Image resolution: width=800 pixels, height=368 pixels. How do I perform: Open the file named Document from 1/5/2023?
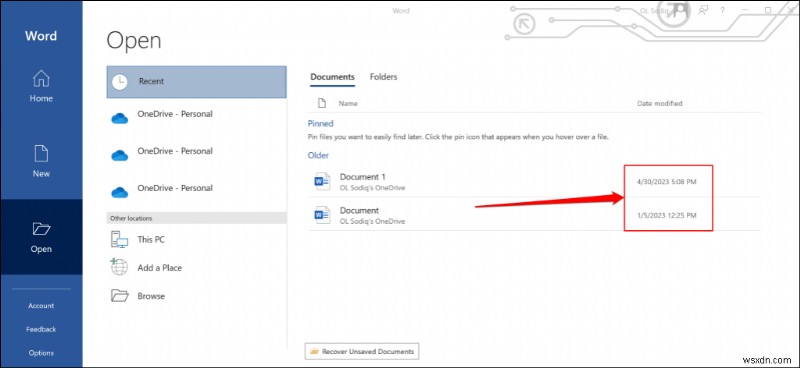tap(534, 215)
